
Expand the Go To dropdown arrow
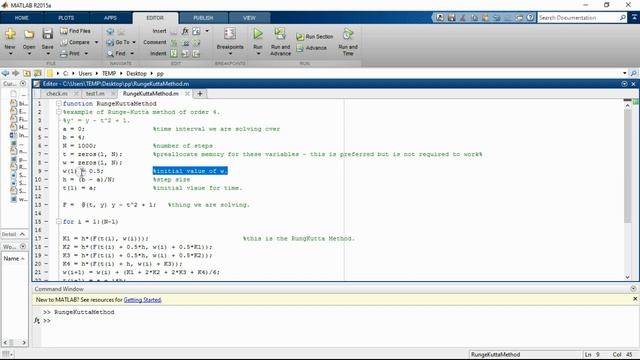pos(134,42)
